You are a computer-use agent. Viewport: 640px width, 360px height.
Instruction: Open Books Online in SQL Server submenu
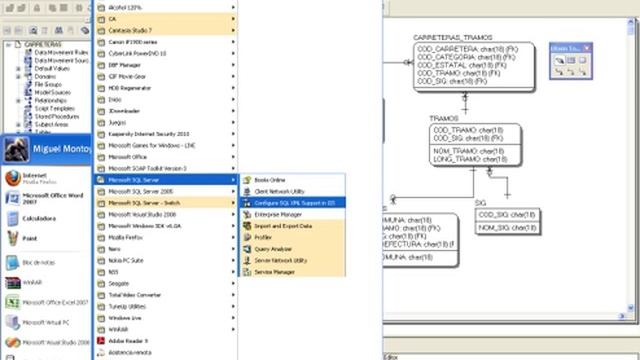[x=293, y=180]
